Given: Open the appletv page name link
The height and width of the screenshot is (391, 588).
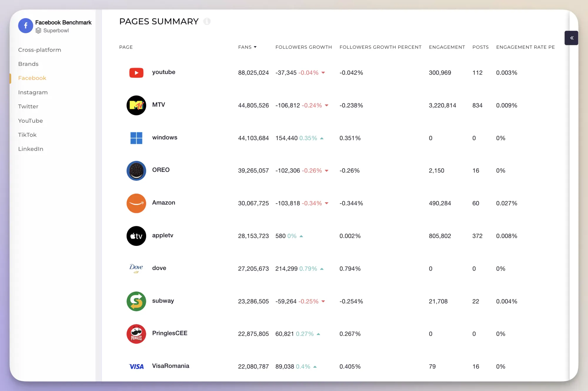Looking at the screenshot, I should (x=163, y=236).
